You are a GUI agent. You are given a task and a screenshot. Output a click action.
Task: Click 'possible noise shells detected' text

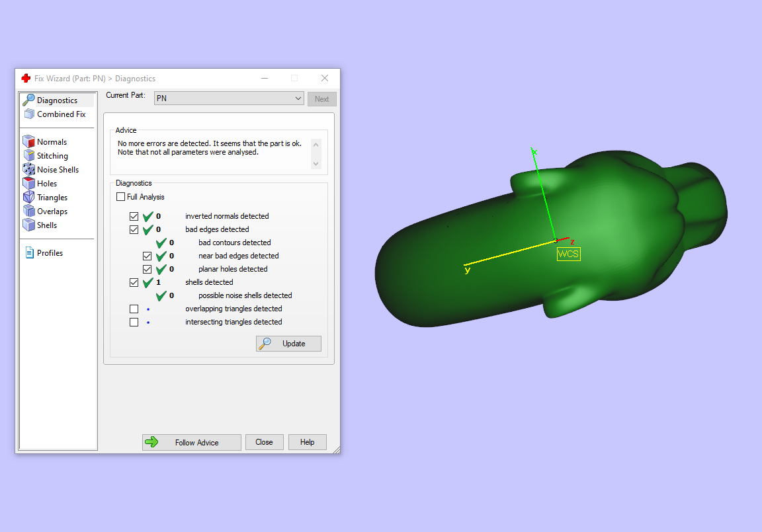pos(245,295)
